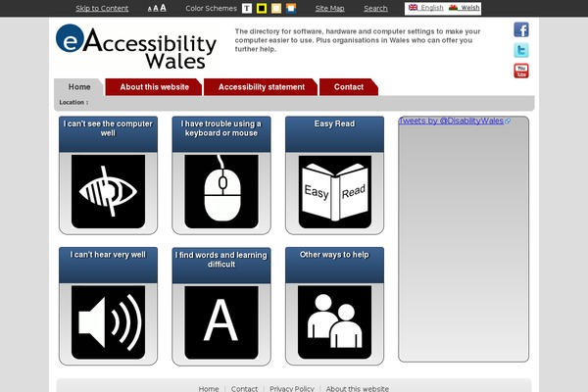Choose the white T color scheme
The image size is (588, 392).
[247, 8]
